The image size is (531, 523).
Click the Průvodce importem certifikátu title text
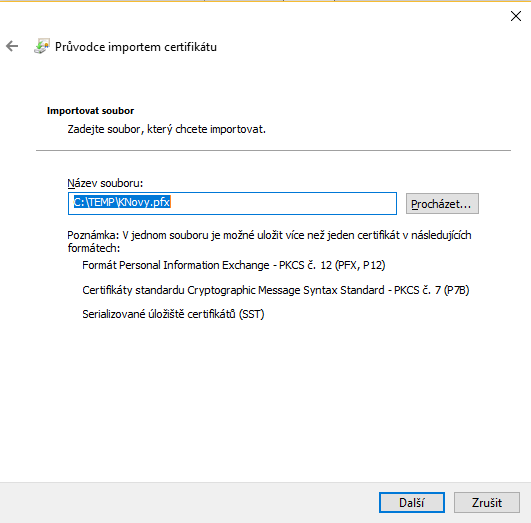click(136, 47)
